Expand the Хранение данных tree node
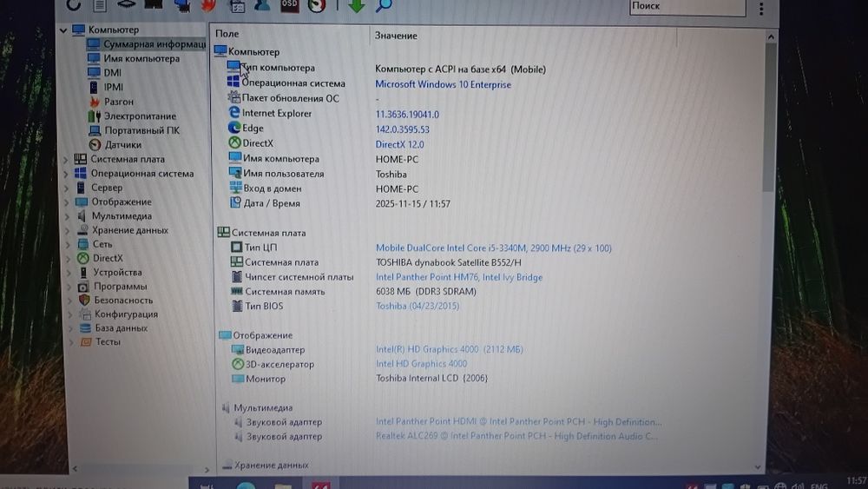This screenshot has height=489, width=868. click(x=68, y=230)
